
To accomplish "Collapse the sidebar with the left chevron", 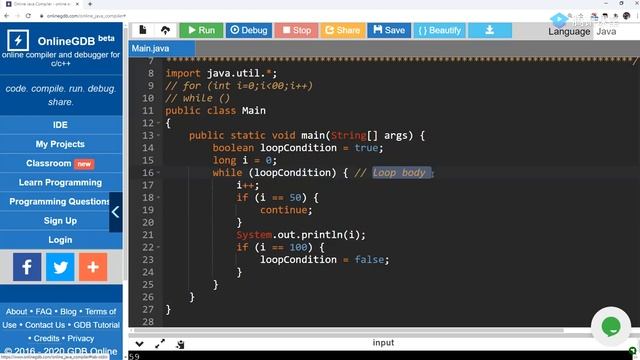I will pyautogui.click(x=116, y=212).
